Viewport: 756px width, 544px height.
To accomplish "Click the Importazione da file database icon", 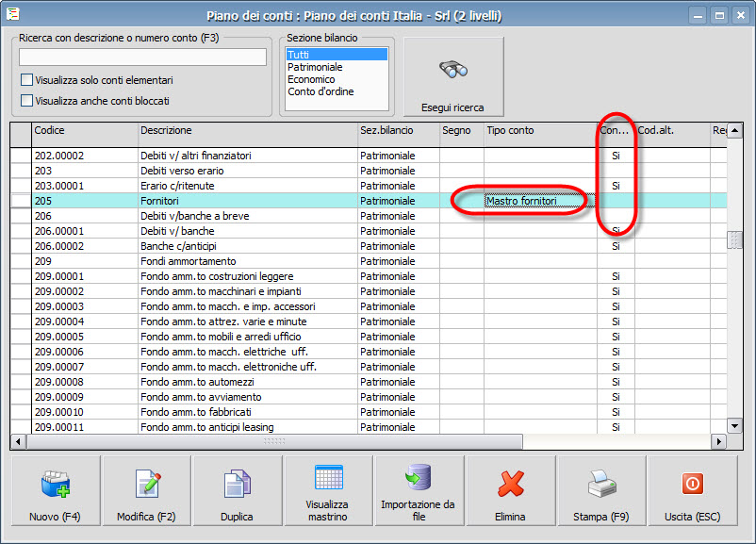I will [418, 477].
